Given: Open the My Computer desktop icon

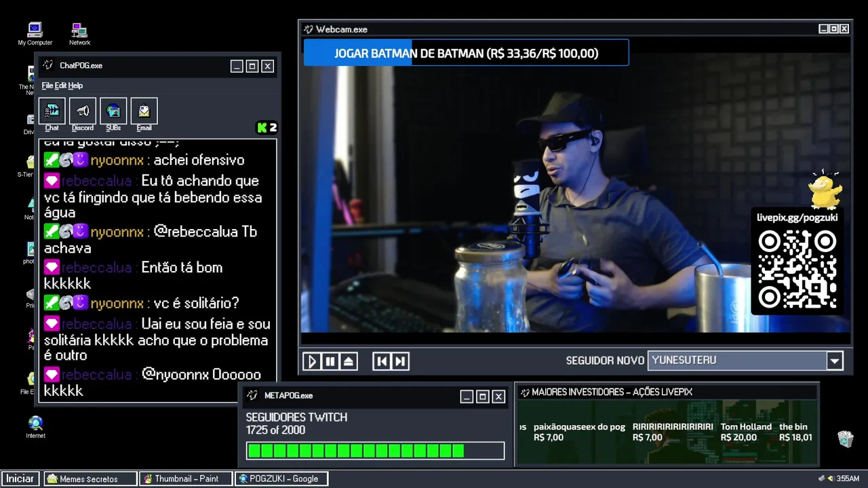Looking at the screenshot, I should (35, 34).
